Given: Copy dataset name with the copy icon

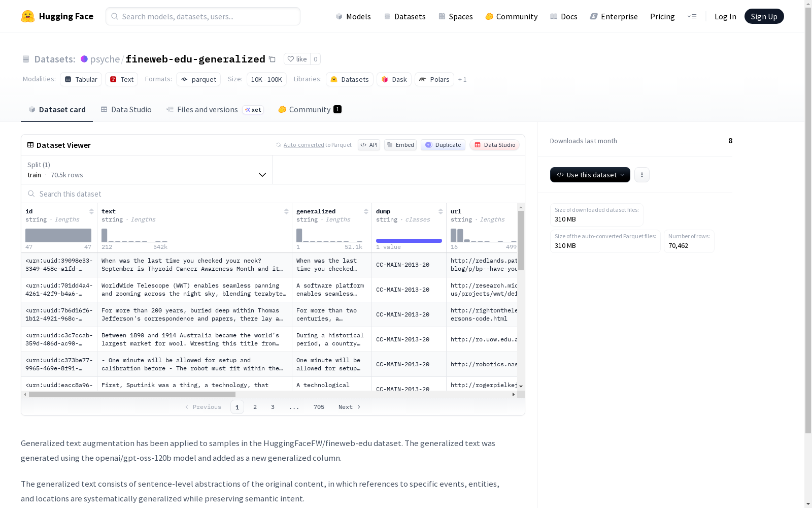Looking at the screenshot, I should [272, 59].
